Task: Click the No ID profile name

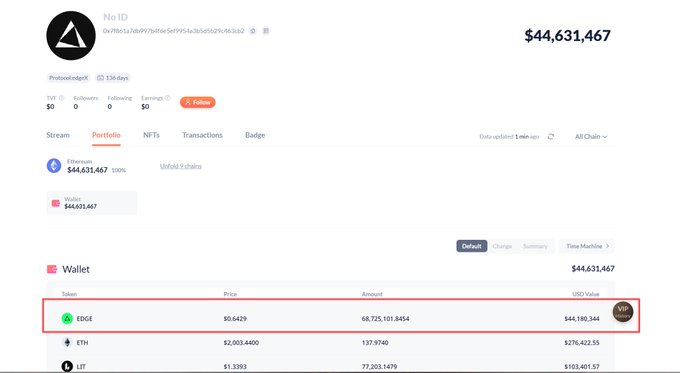Action: click(115, 17)
